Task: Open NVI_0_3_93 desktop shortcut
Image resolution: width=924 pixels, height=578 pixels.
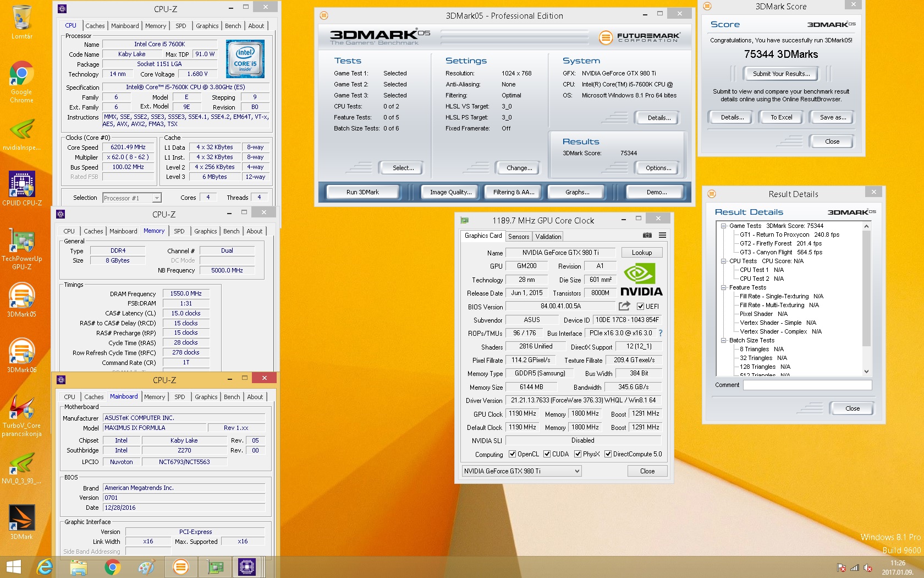Action: [x=22, y=468]
